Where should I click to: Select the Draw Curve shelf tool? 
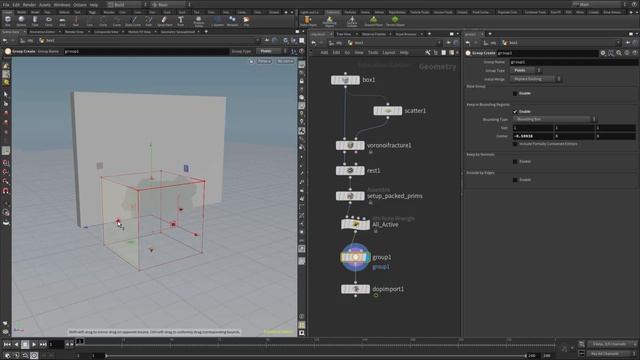pos(133,20)
